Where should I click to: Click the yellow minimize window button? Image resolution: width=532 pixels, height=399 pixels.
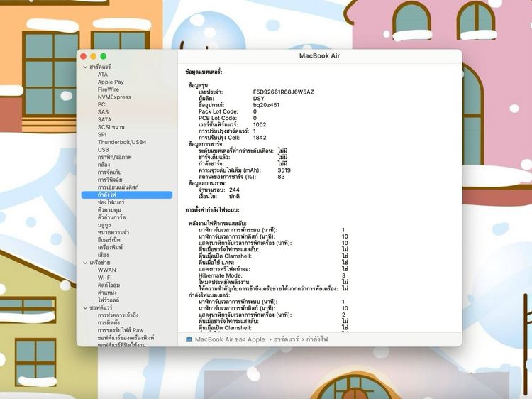coord(93,56)
